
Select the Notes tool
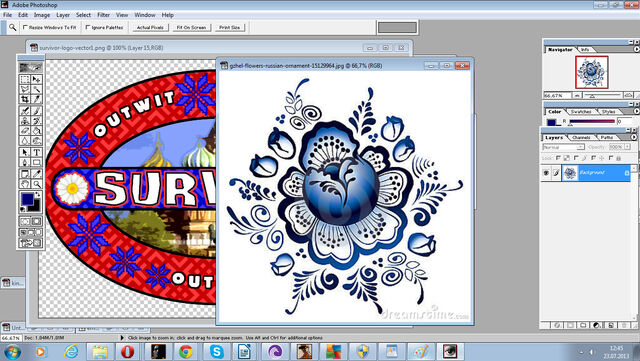[x=25, y=174]
